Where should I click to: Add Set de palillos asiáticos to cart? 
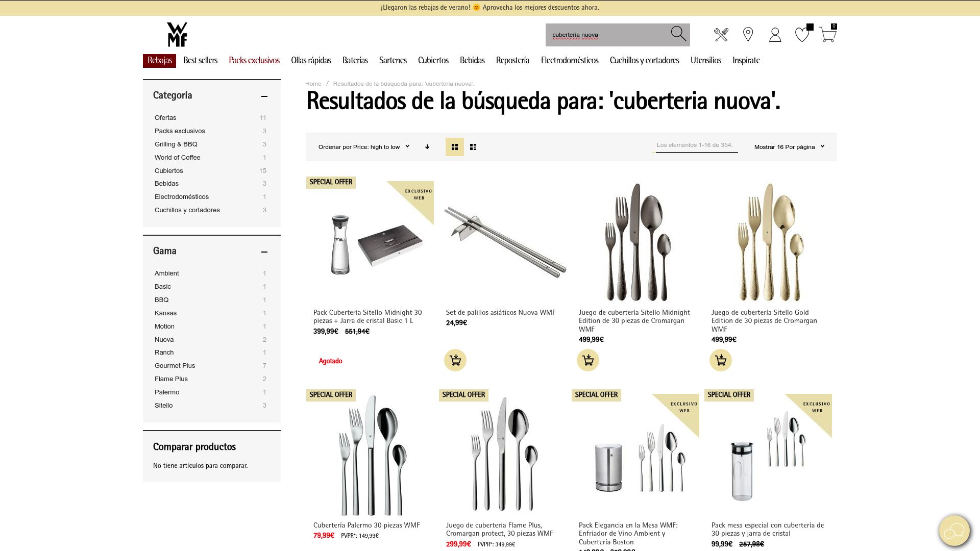coord(455,360)
